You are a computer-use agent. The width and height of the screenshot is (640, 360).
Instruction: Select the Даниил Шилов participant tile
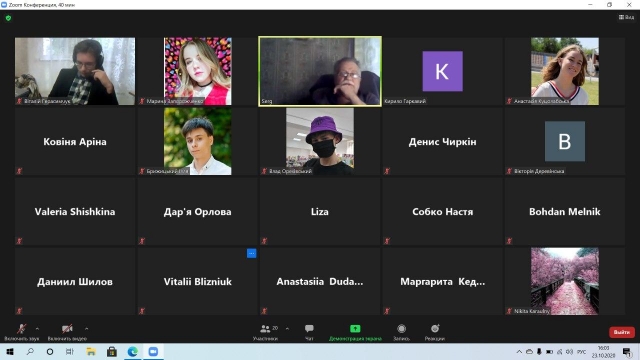click(75, 281)
